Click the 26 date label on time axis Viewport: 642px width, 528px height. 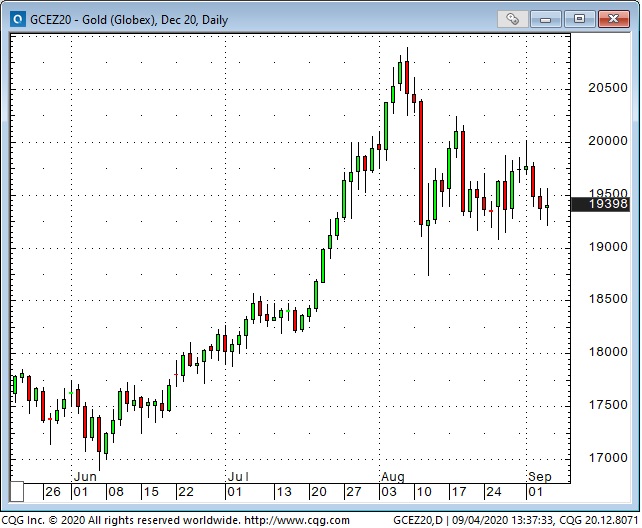click(53, 492)
